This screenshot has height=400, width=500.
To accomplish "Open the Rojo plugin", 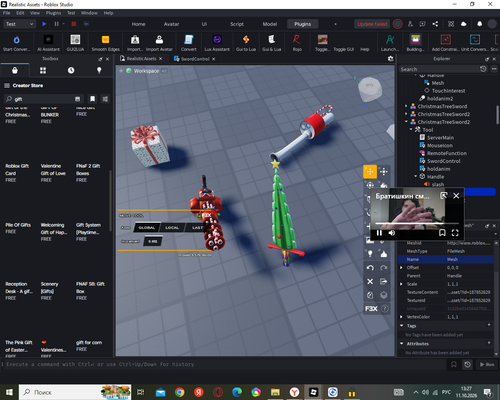I will pyautogui.click(x=297, y=40).
